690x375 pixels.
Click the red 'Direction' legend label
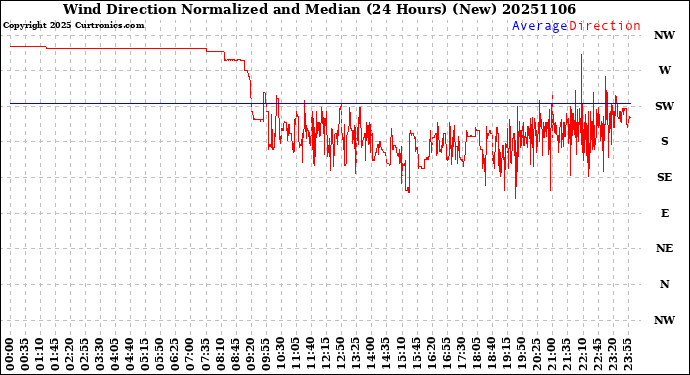click(605, 26)
